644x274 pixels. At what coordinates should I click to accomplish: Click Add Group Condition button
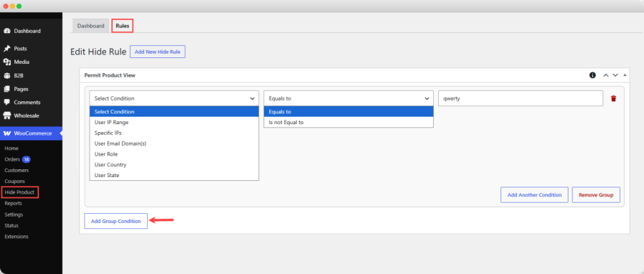pyautogui.click(x=116, y=221)
